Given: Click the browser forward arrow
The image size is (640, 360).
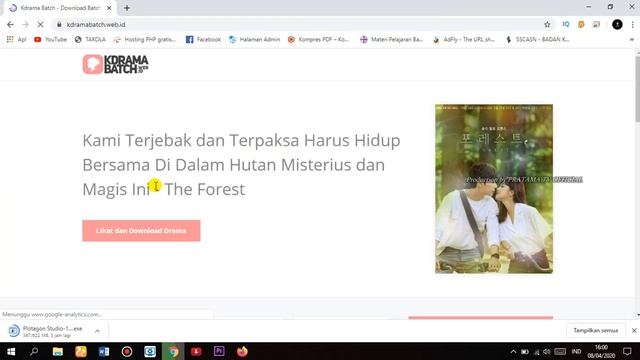Looking at the screenshot, I should pos(25,24).
